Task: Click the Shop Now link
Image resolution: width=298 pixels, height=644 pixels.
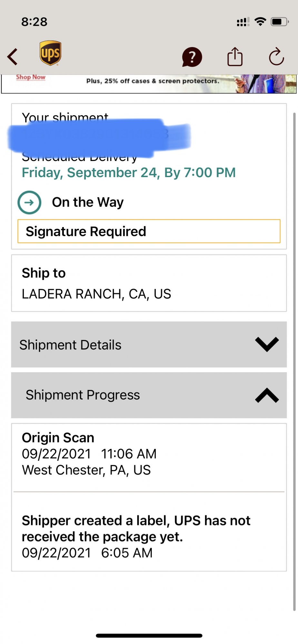Action: (x=31, y=77)
